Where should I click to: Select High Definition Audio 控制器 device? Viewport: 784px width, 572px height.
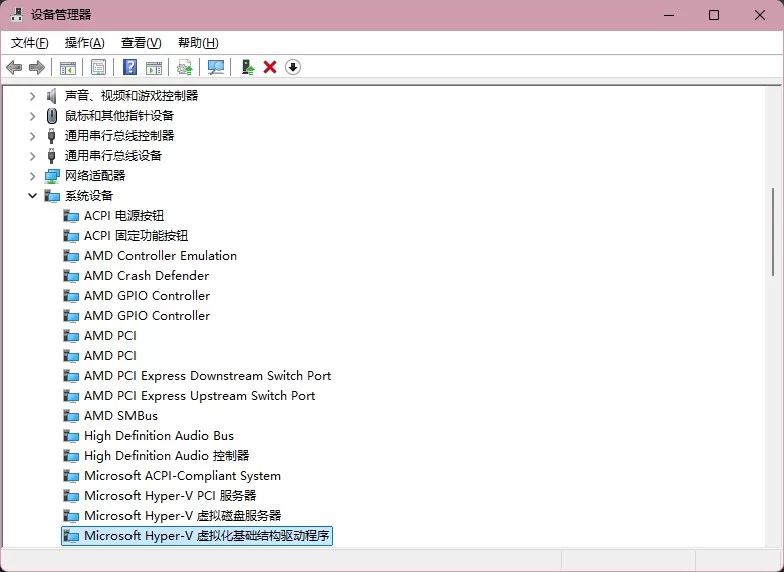click(x=166, y=456)
